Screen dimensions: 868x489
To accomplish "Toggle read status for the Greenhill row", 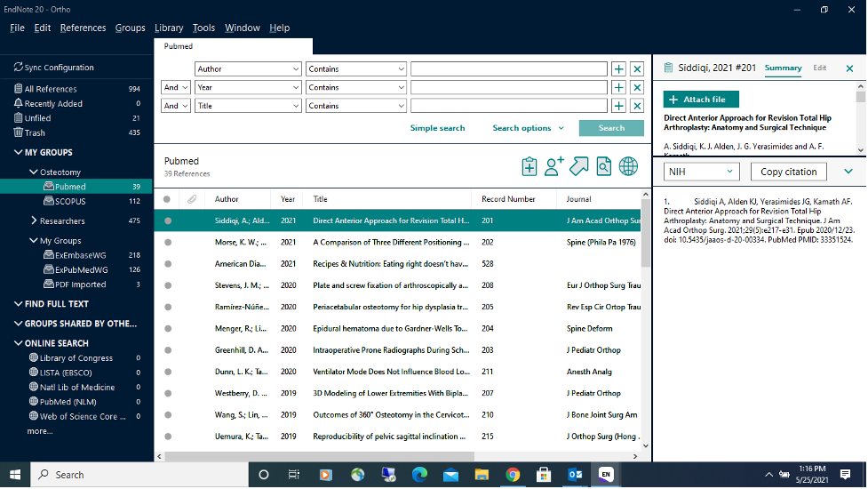I will point(168,350).
